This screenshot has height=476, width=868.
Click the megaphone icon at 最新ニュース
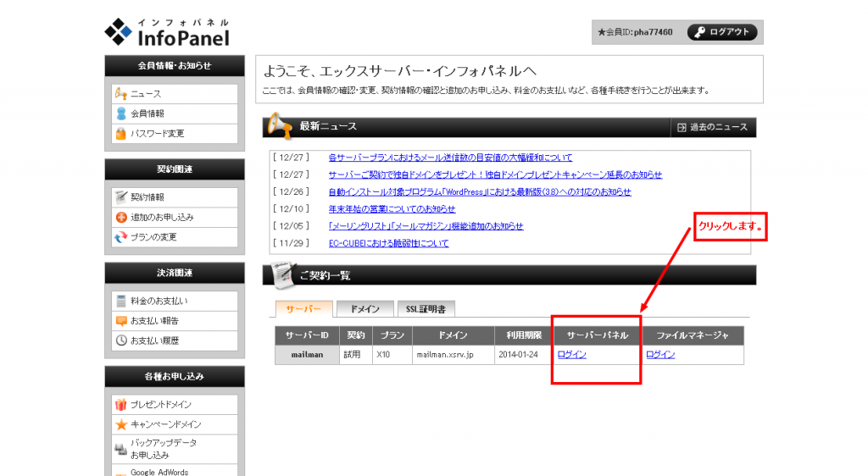click(280, 125)
